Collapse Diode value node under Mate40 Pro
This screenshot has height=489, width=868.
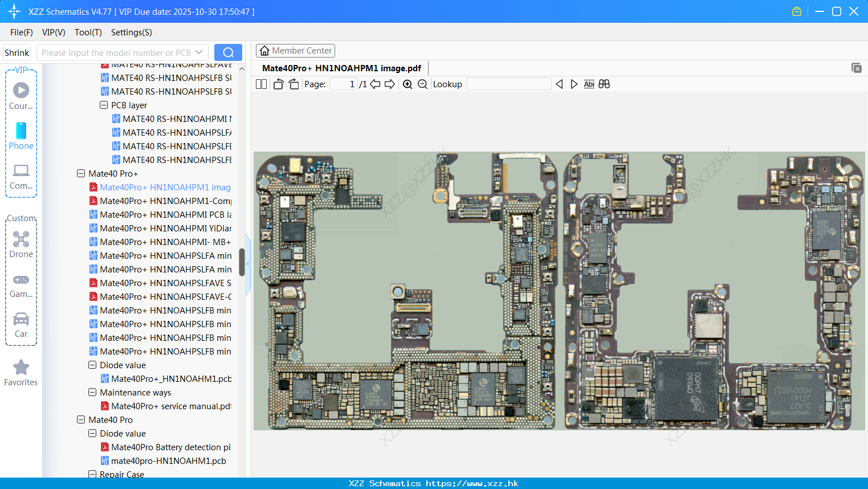point(92,433)
